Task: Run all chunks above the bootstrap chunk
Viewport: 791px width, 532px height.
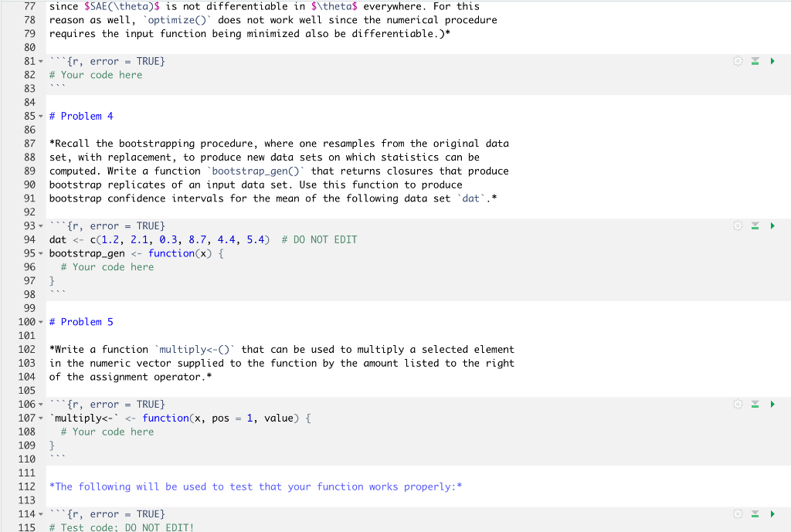Action: (x=755, y=226)
